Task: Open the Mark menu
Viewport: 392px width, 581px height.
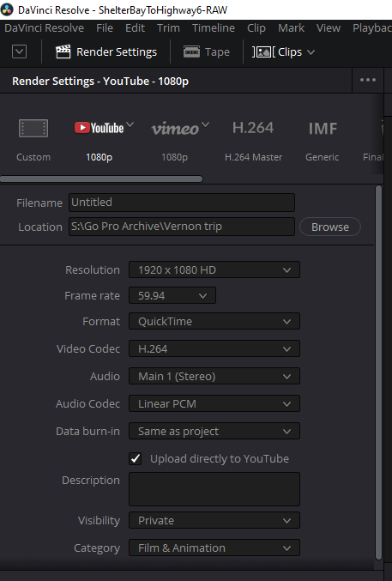Action: tap(292, 28)
